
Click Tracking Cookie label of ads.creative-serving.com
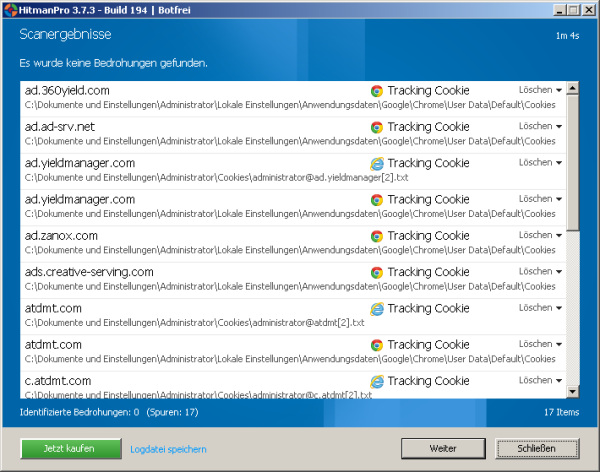pyautogui.click(x=428, y=272)
